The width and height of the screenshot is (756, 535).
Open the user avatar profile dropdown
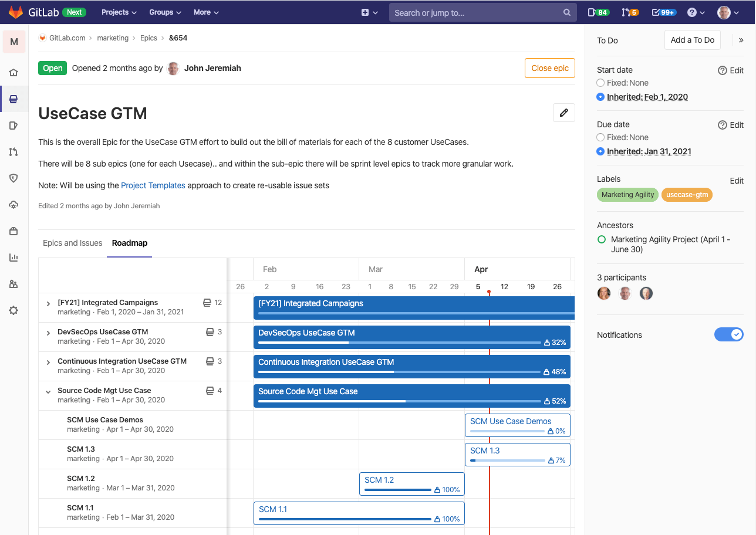[x=730, y=12]
